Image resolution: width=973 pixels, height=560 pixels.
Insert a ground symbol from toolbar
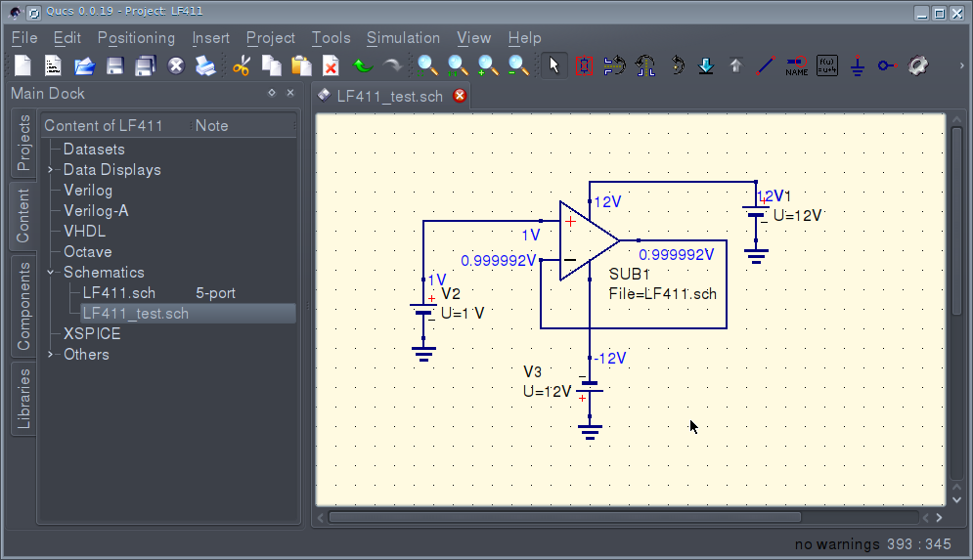[x=857, y=66]
